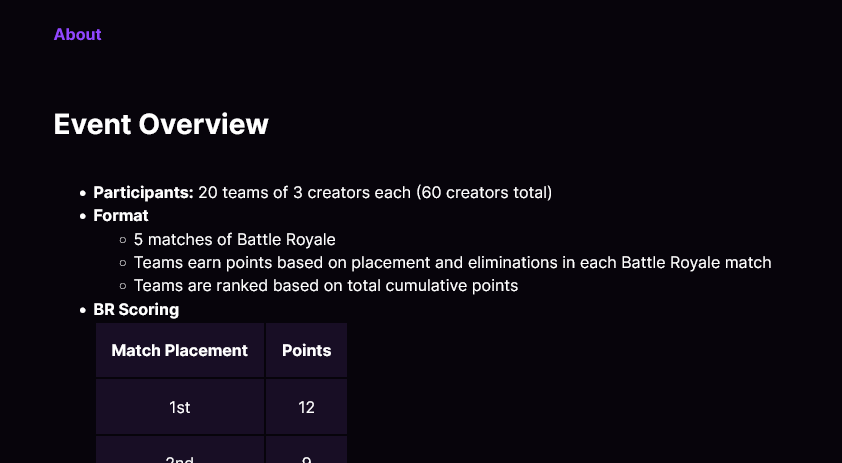
Task: Click the bullet dot before BR Scoring
Action: [x=82, y=311]
